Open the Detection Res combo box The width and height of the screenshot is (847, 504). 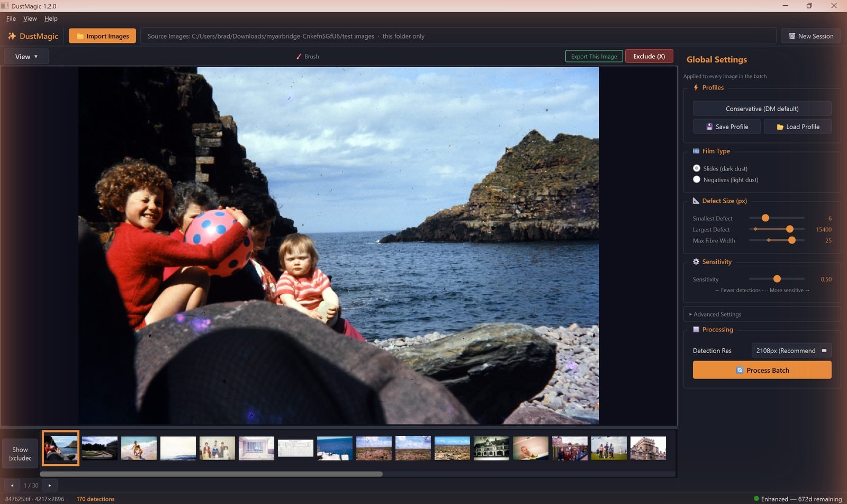coord(791,350)
